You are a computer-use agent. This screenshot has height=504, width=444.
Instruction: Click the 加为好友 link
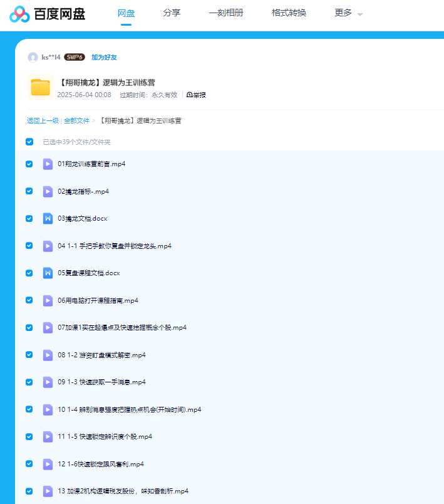(104, 58)
